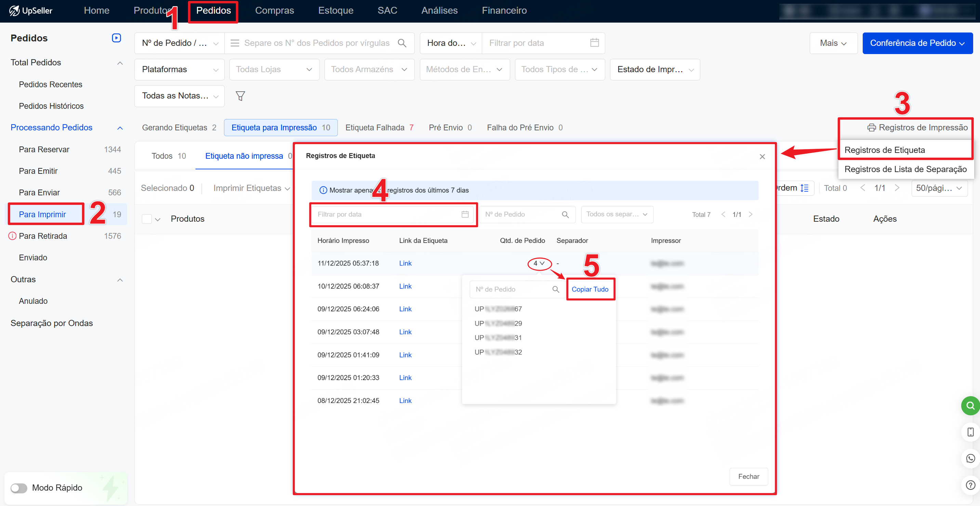Click the sort order icon button
The image size is (980, 506).
(x=804, y=188)
